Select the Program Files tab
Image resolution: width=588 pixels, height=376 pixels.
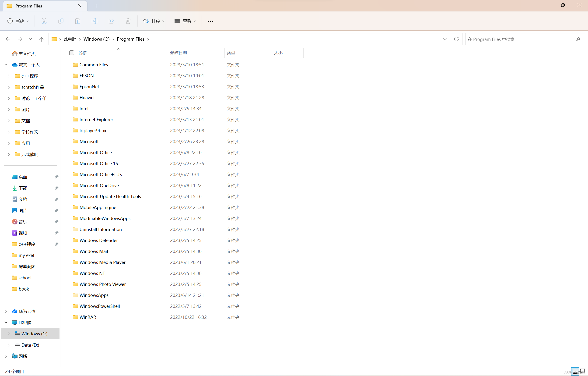pos(45,6)
